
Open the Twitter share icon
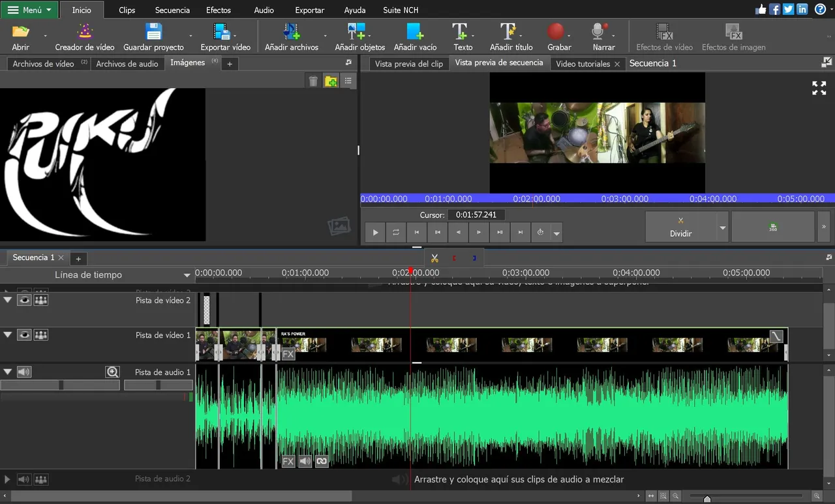pos(788,9)
